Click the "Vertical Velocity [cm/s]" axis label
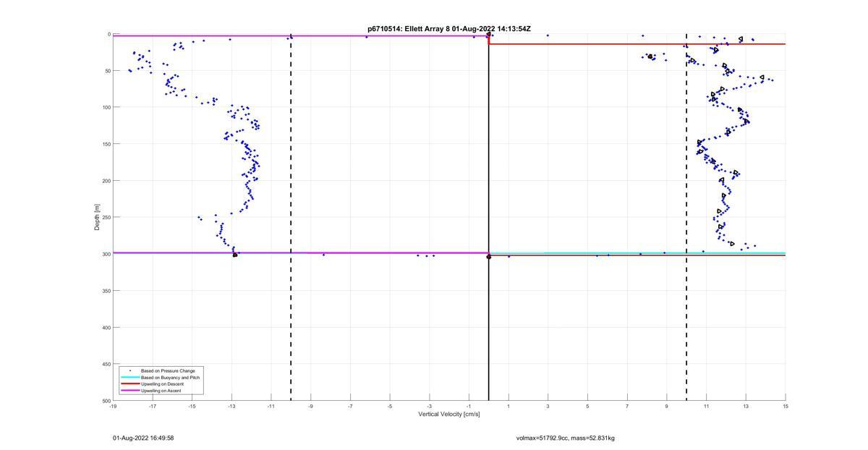Image resolution: width=868 pixels, height=450 pixels. point(449,414)
